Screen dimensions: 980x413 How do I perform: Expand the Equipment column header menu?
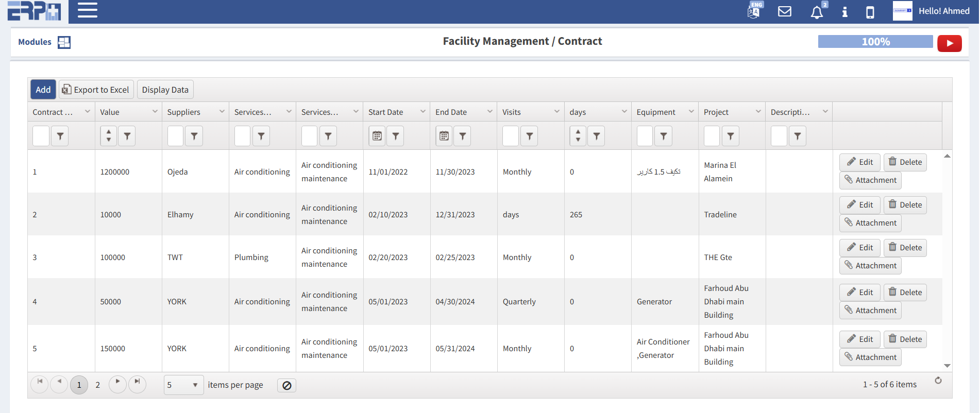(x=691, y=112)
